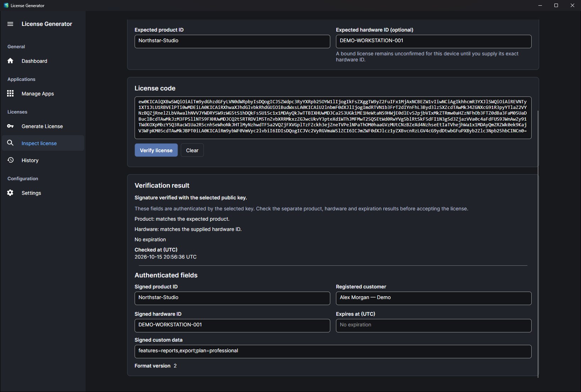Click the History clock icon
Screen dimensions: 581x392
coord(10,160)
